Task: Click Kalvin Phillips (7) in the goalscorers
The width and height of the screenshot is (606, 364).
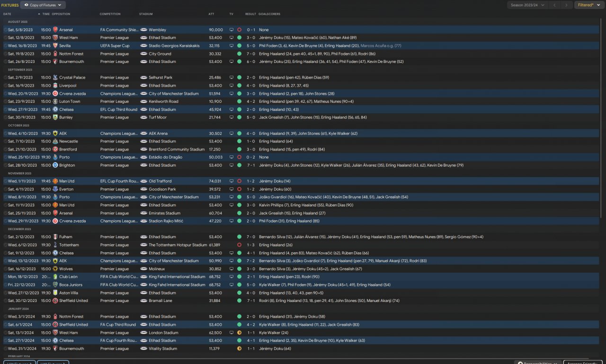Action: pyautogui.click(x=274, y=205)
